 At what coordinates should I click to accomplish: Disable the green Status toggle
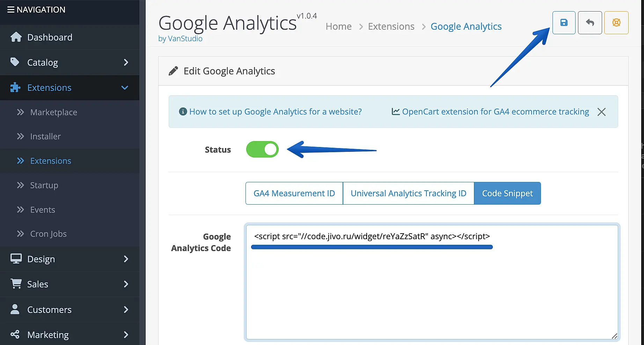pyautogui.click(x=262, y=149)
